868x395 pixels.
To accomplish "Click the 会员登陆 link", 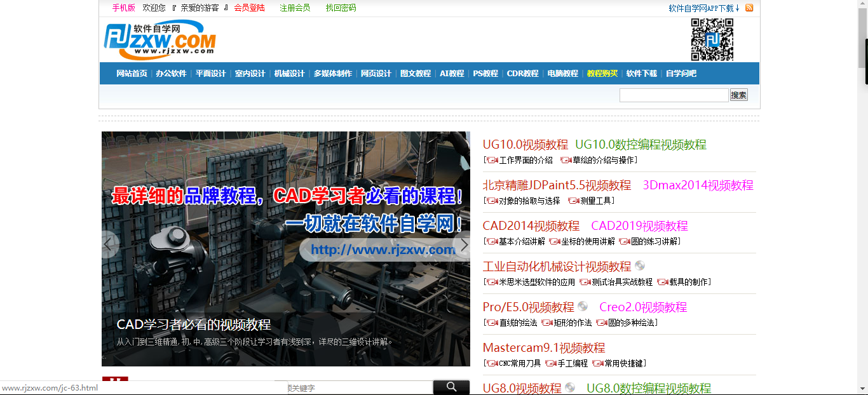I will (249, 8).
